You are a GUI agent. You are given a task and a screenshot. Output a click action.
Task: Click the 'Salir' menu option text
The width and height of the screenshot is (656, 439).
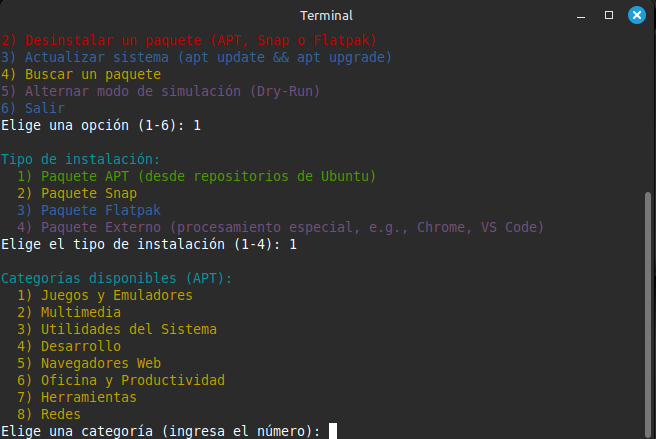(45, 108)
